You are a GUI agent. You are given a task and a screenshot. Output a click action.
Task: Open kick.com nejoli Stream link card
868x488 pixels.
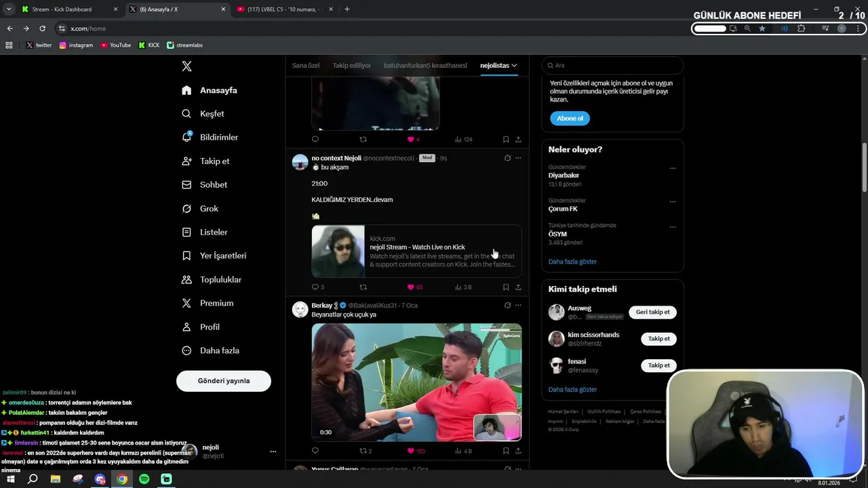click(416, 251)
